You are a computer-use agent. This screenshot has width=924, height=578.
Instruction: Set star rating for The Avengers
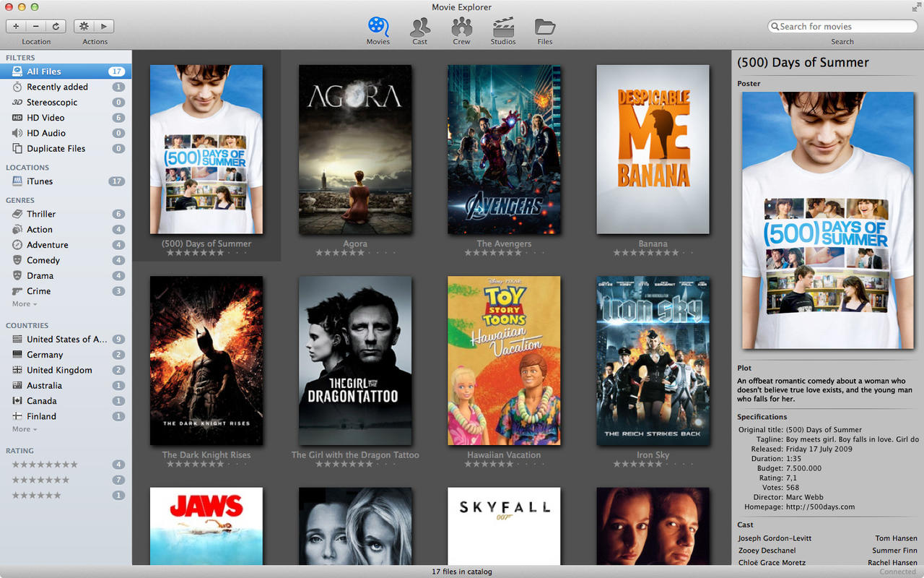coord(504,253)
